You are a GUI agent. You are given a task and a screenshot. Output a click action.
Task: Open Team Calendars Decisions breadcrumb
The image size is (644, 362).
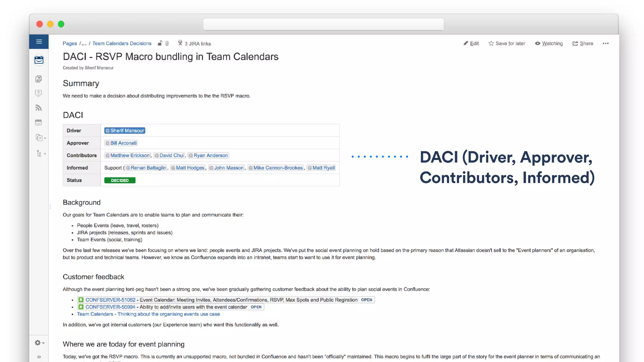(x=122, y=43)
